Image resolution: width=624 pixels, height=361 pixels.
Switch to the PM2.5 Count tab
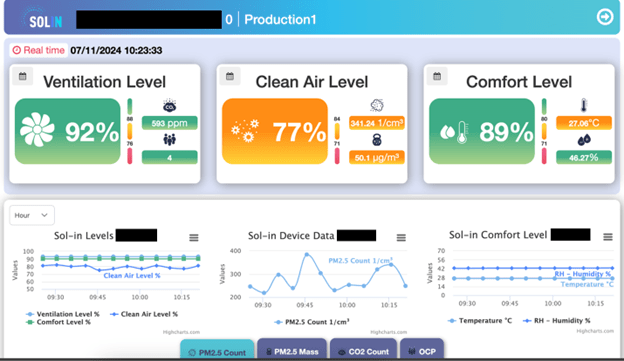217,349
